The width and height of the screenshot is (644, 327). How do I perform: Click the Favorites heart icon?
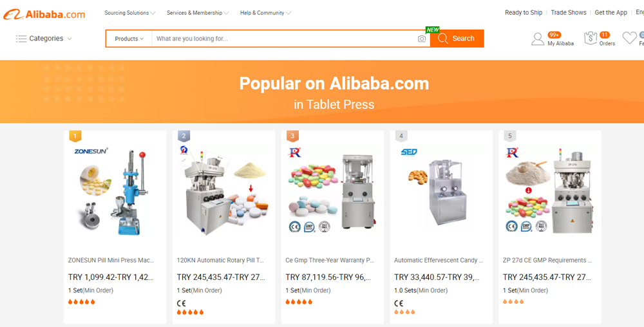tap(629, 38)
